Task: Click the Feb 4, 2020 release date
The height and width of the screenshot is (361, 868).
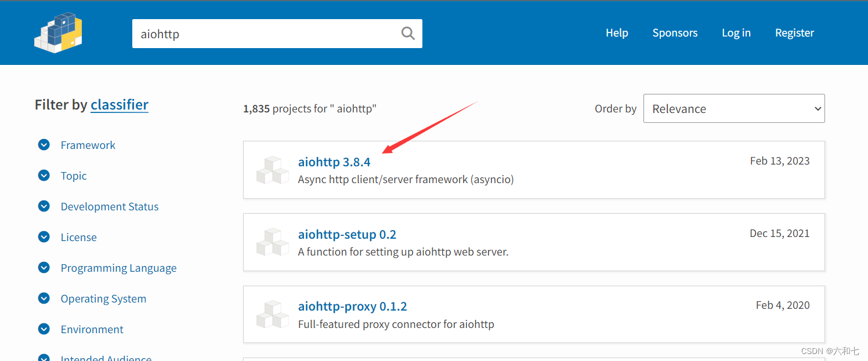Action: coord(783,305)
